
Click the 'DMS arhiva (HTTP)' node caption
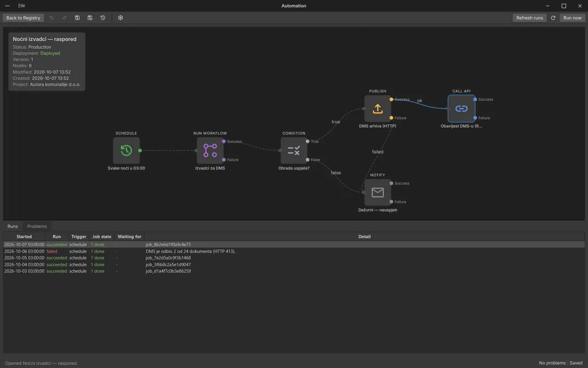point(377,126)
